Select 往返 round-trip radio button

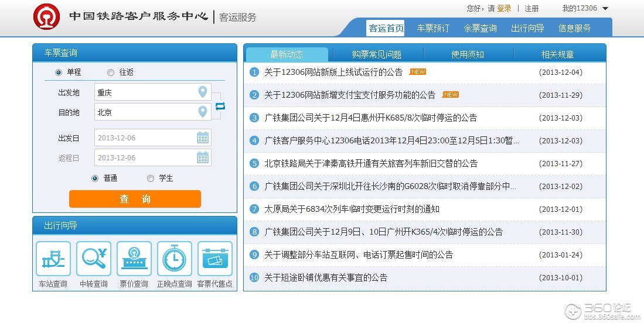[111, 73]
